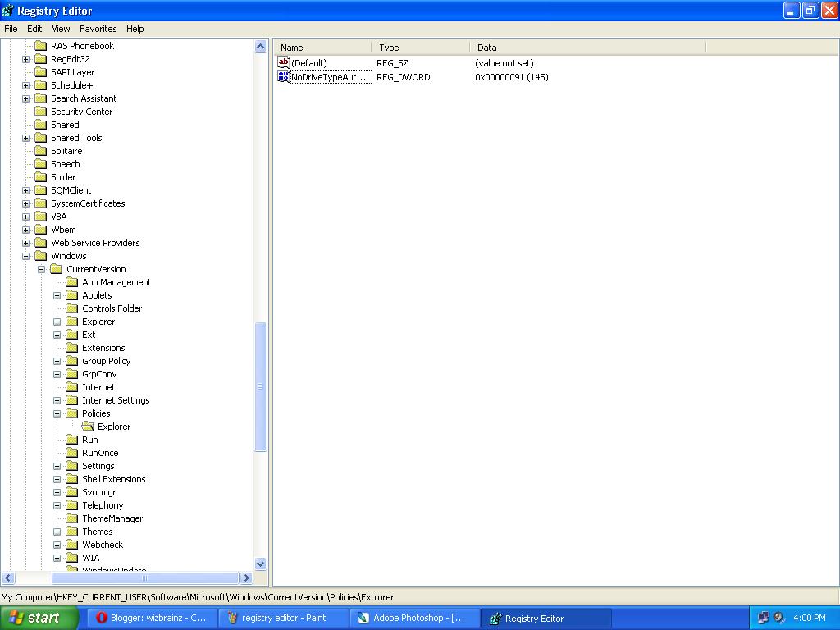Screen dimensions: 840x630
Task: Open the File menu
Action: (x=11, y=29)
